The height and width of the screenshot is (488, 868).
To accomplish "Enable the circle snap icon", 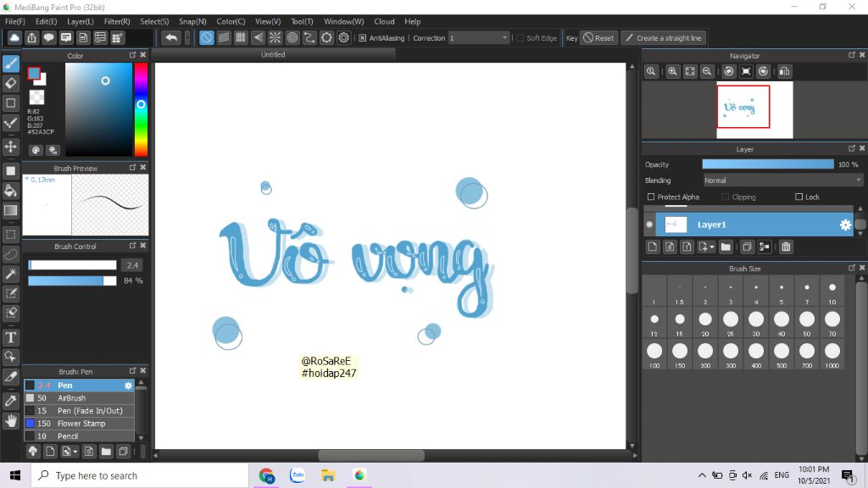I will (x=292, y=37).
